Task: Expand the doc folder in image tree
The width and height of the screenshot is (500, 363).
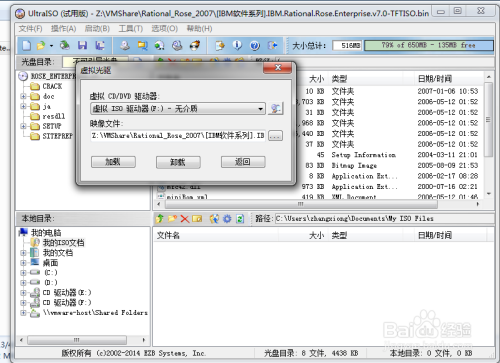Action: click(x=23, y=96)
